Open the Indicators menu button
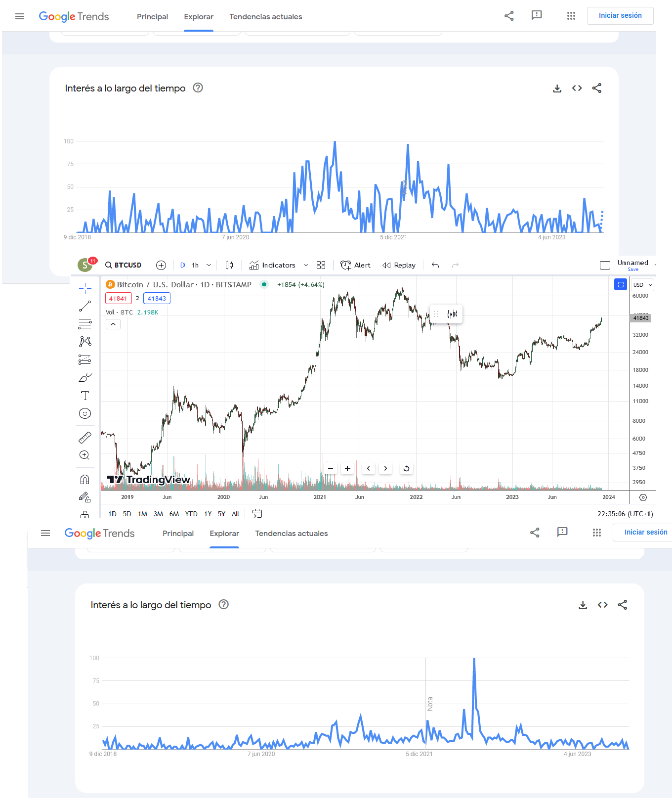The image size is (672, 807). pyautogui.click(x=273, y=265)
